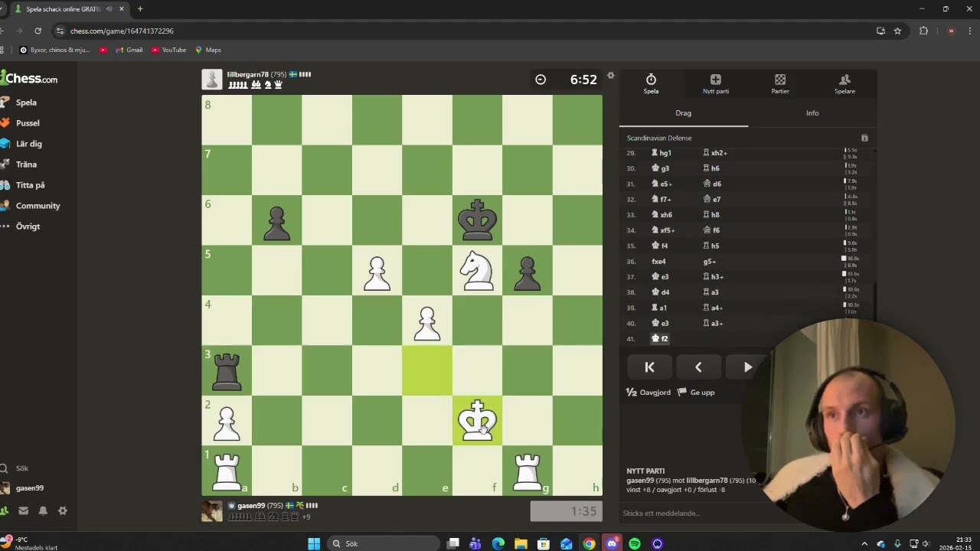
Task: Open the sidebar settings gear icon
Action: pos(63,510)
